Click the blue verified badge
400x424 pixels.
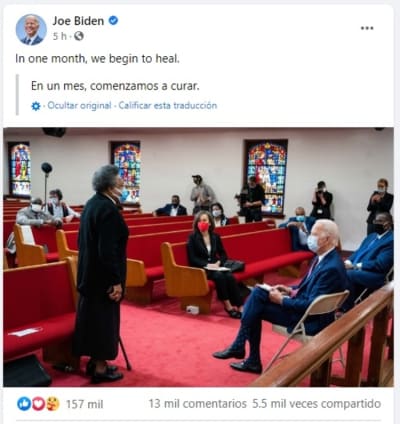(x=114, y=21)
